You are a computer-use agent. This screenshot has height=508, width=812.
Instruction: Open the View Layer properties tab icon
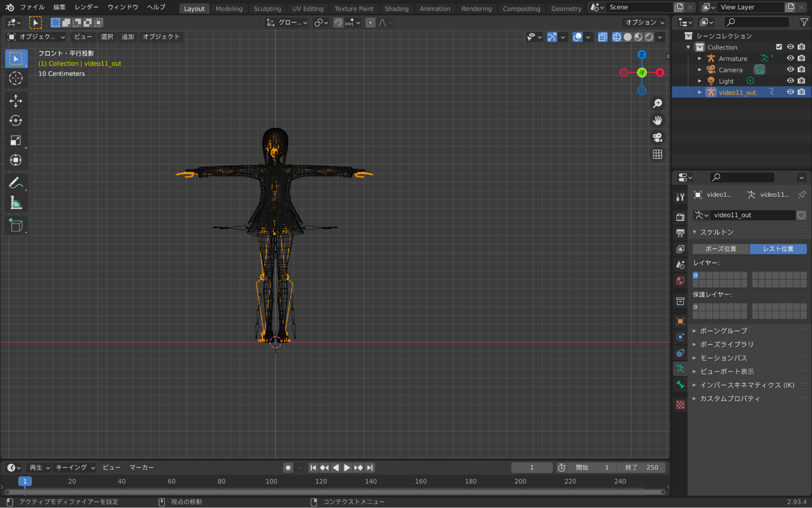pos(680,249)
